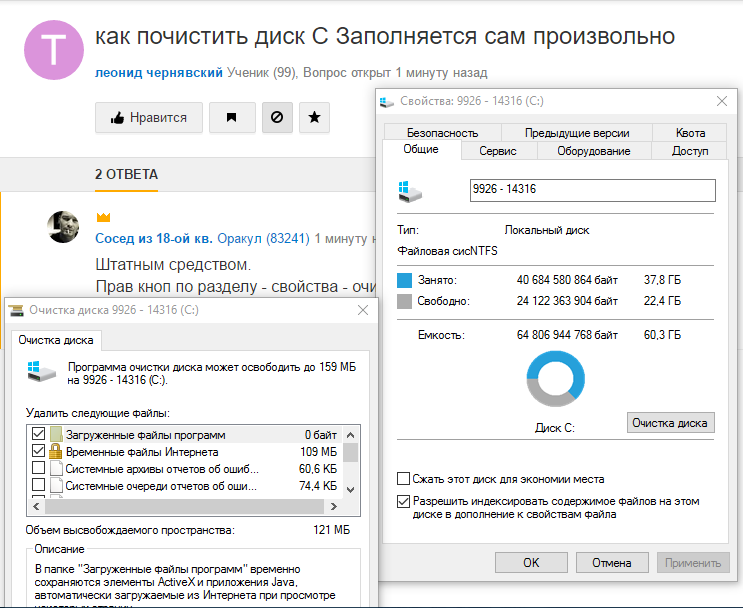Click the file list scroll up arrow
The height and width of the screenshot is (608, 743).
(351, 435)
